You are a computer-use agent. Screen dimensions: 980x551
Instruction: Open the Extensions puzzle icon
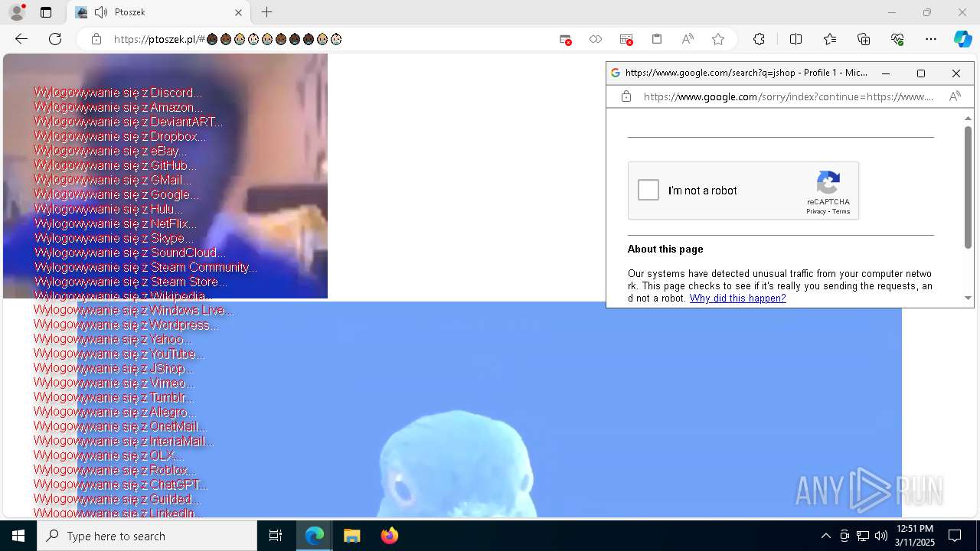point(759,39)
